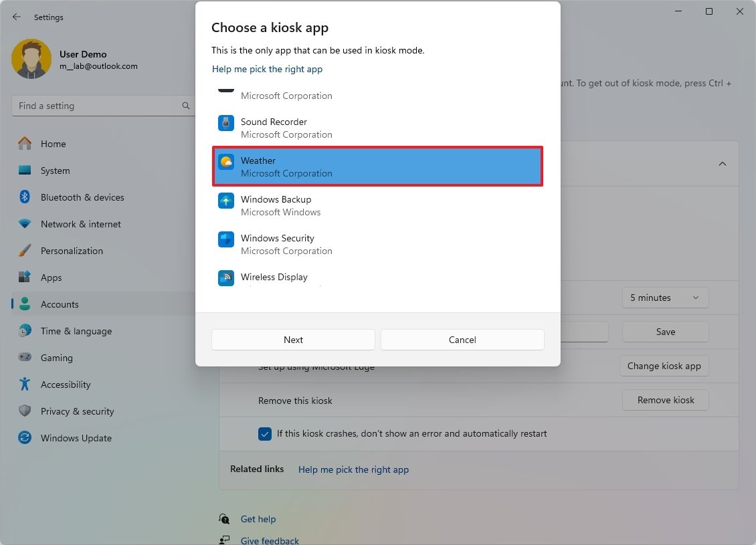Click the back arrow in Settings
Viewport: 756px width, 545px height.
click(17, 17)
